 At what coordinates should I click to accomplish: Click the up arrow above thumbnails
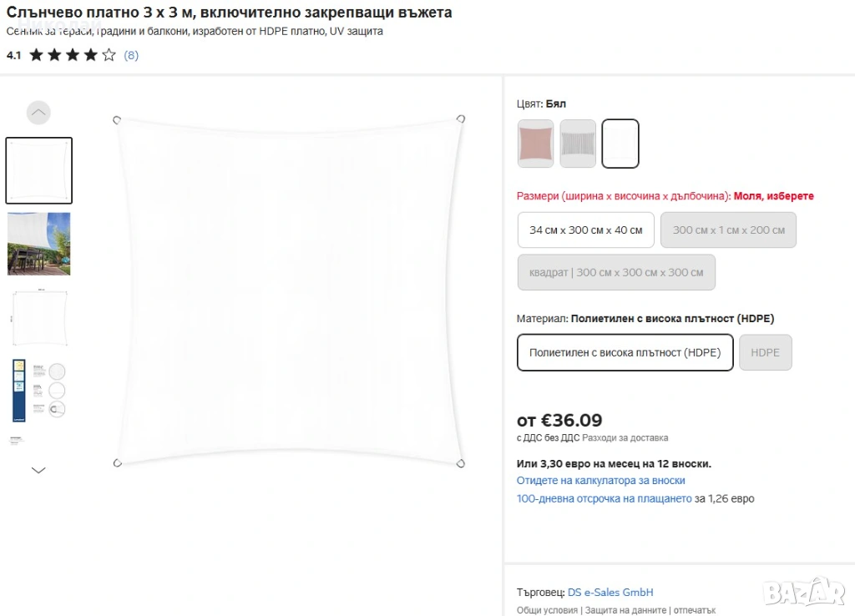[38, 113]
